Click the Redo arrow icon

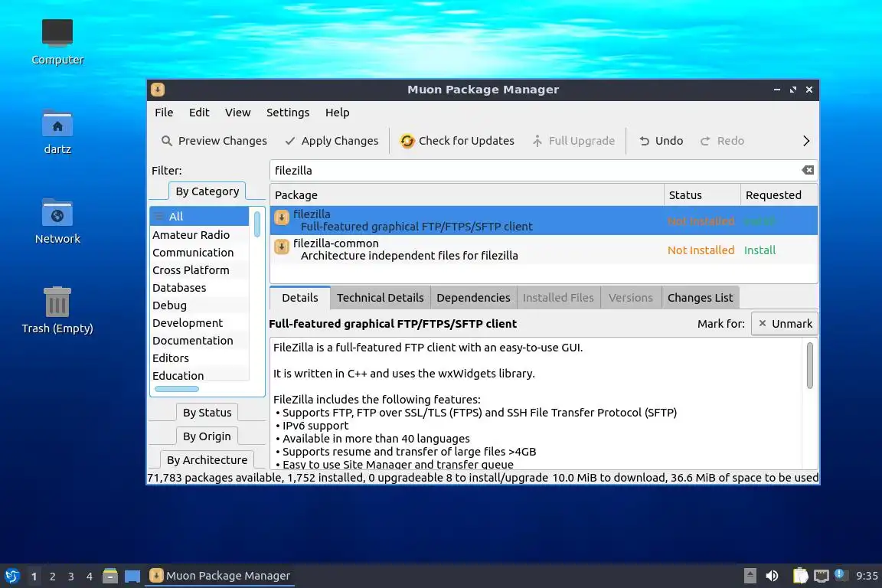point(705,141)
